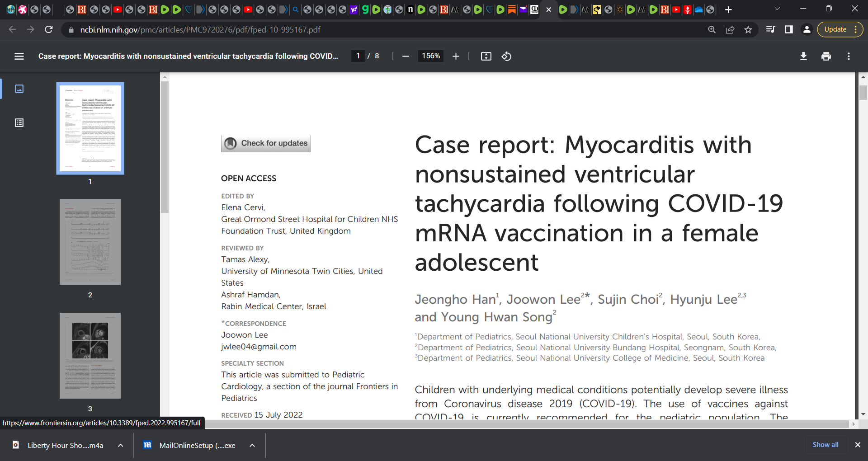Click Check for updates button in PDF

[266, 143]
